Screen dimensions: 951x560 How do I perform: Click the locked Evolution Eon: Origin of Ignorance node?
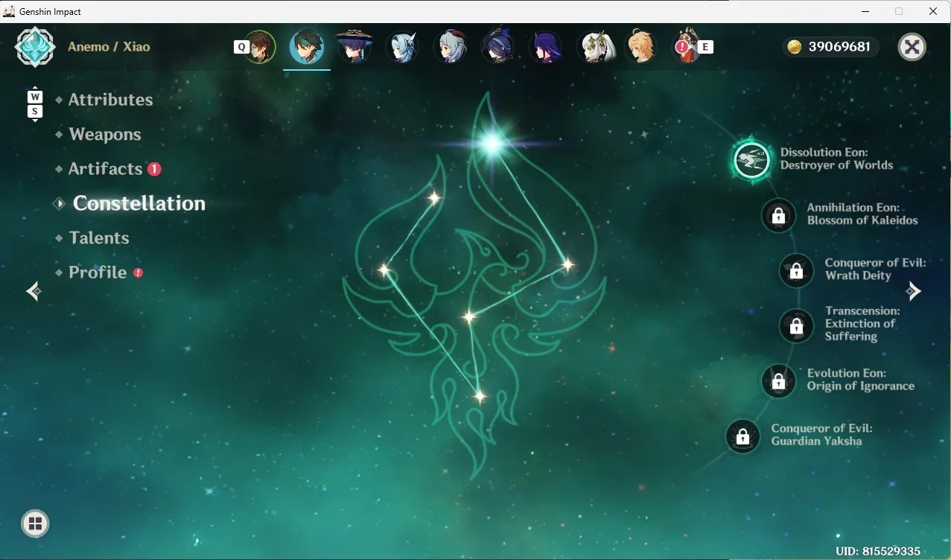point(778,381)
